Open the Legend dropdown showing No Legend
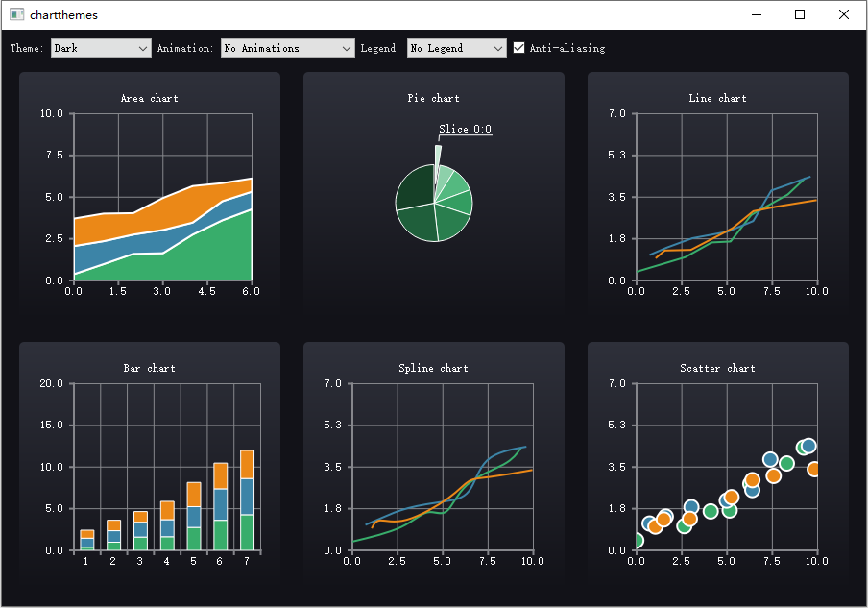The height and width of the screenshot is (608, 868). 456,48
